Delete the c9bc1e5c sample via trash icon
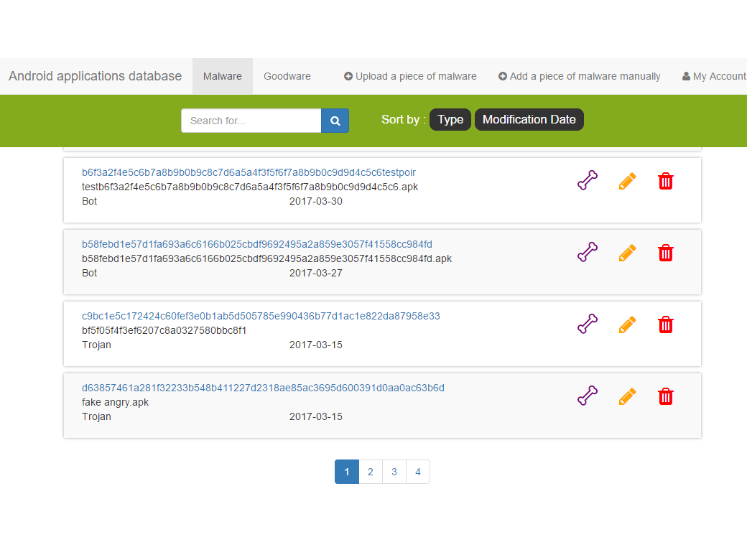 click(x=665, y=325)
